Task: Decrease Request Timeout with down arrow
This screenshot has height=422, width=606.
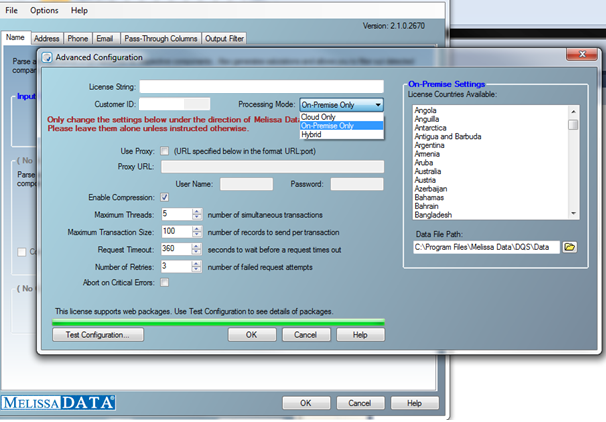Action: tap(197, 252)
